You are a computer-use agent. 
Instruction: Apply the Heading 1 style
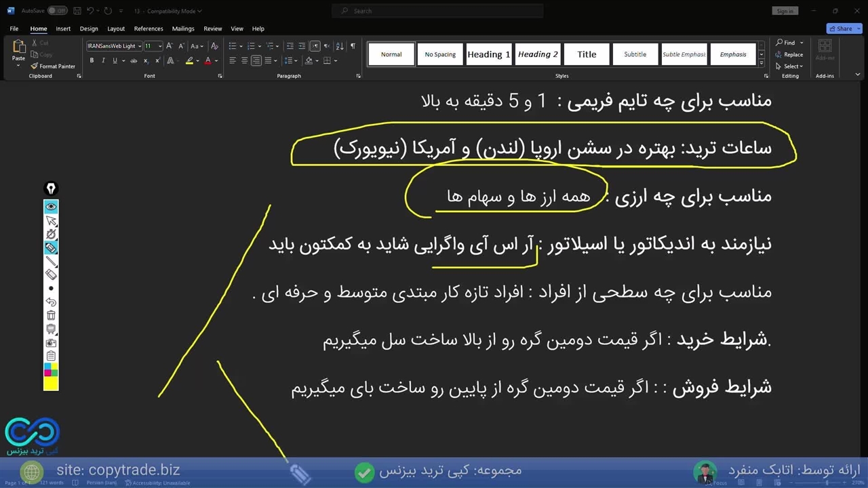[x=489, y=54]
